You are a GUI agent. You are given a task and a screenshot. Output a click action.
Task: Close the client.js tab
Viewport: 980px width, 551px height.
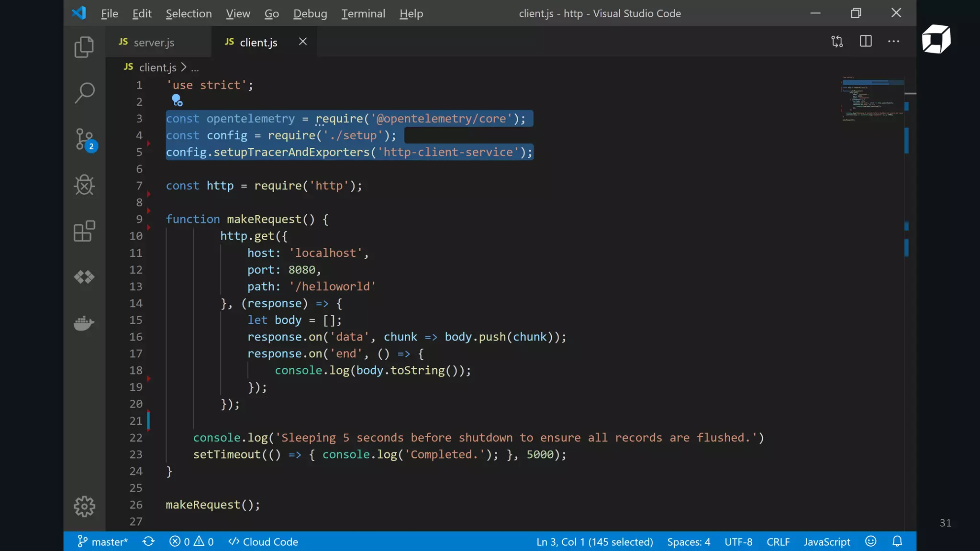pos(302,42)
